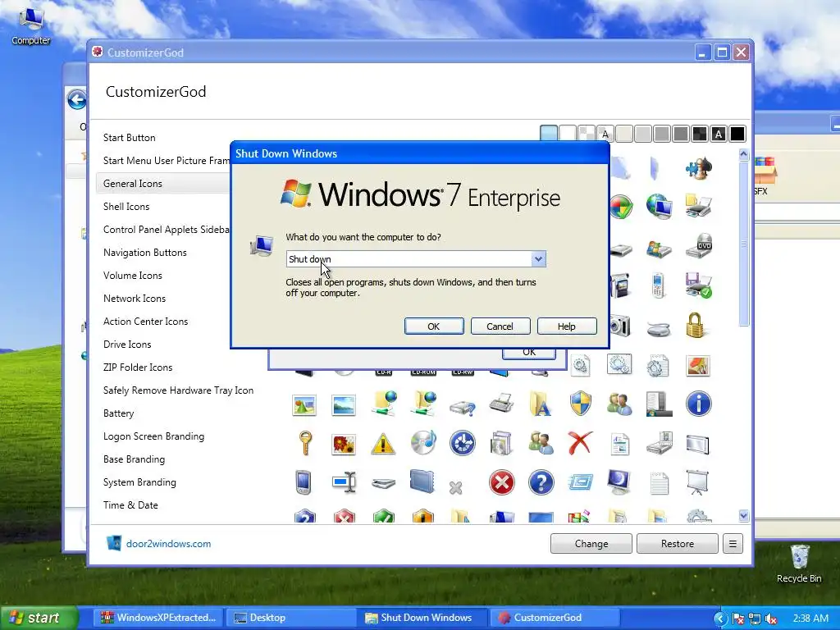This screenshot has width=840, height=630.
Task: Select the server tower with document icon
Action: (x=659, y=404)
